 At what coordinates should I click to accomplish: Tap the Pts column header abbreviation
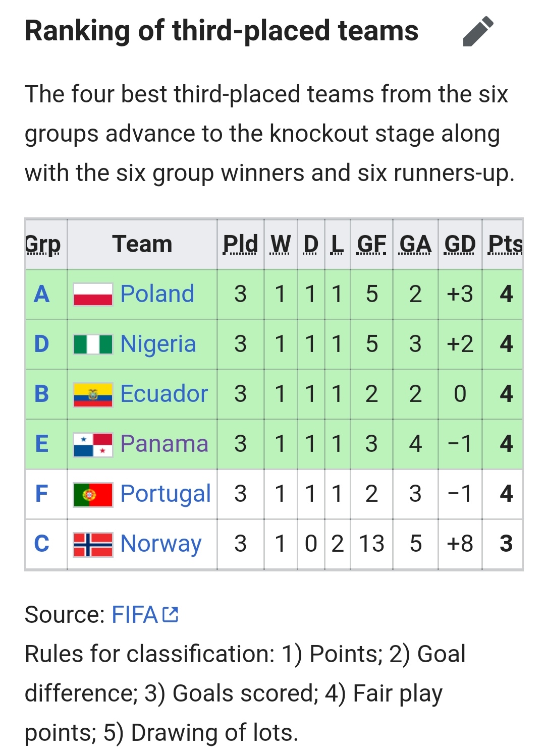(x=505, y=244)
